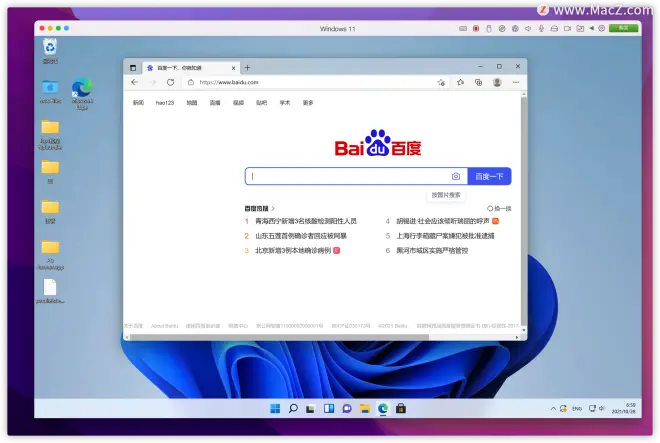Click the Baidu logo
Image resolution: width=660 pixels, height=443 pixels.
[378, 144]
